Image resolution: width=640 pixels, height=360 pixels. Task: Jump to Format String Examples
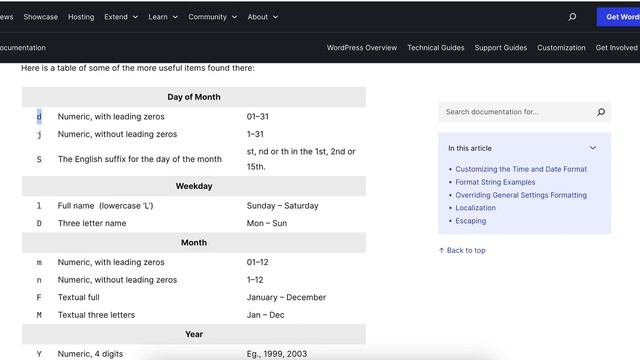coord(495,182)
